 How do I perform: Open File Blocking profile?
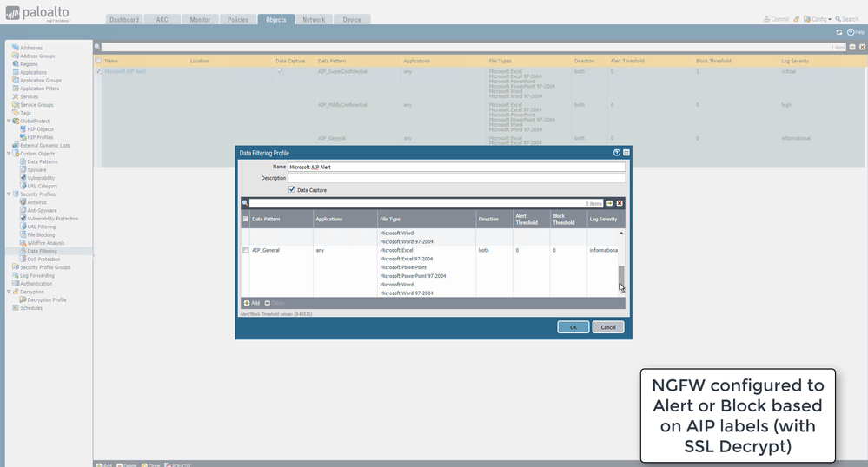pyautogui.click(x=41, y=234)
